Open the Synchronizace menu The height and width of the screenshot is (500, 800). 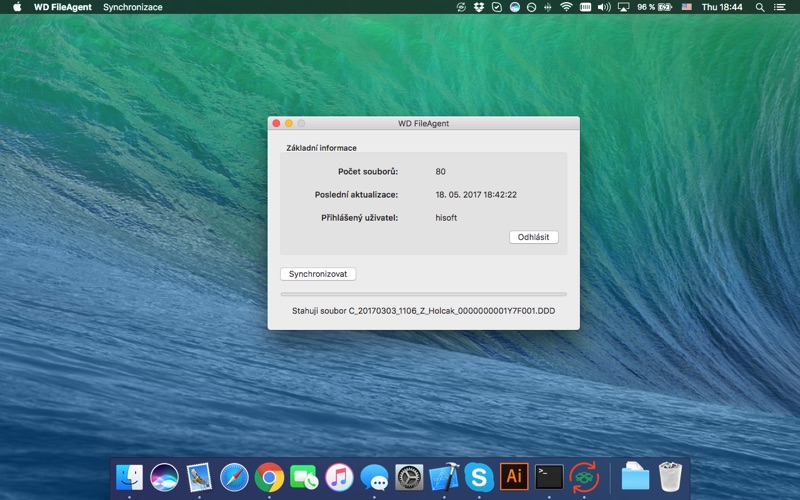click(132, 7)
